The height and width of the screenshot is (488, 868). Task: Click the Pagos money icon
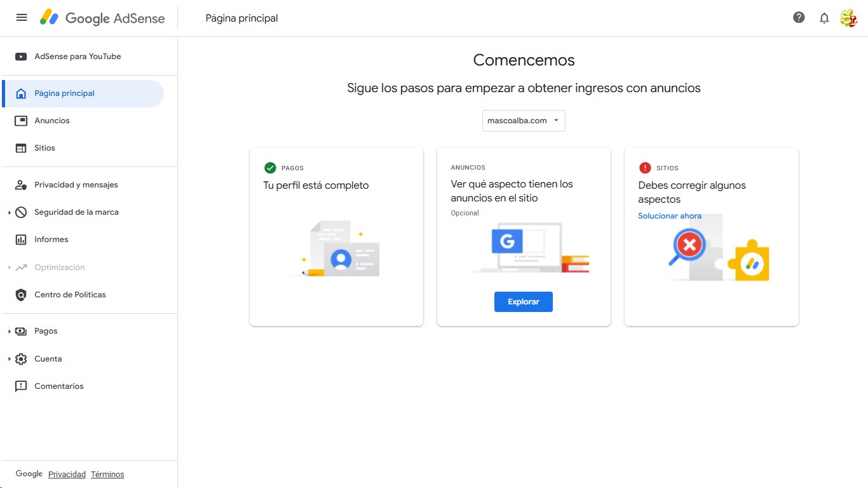coord(21,331)
